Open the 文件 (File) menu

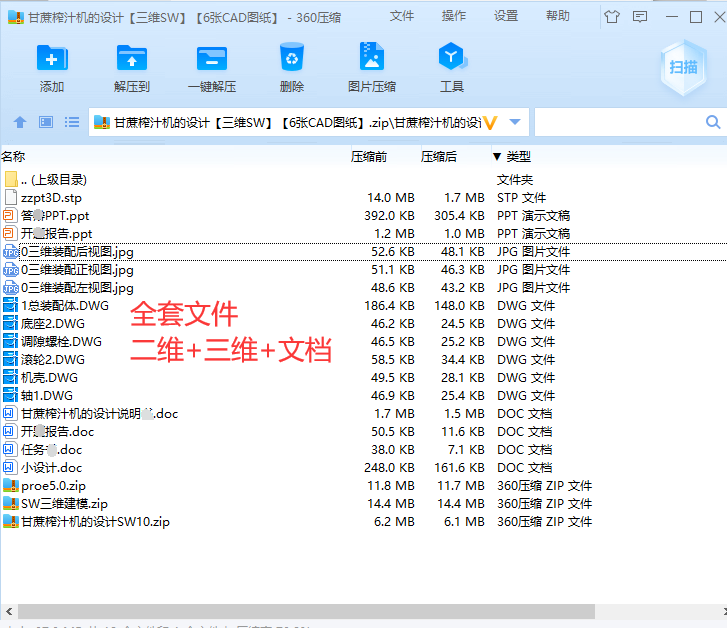[x=402, y=16]
